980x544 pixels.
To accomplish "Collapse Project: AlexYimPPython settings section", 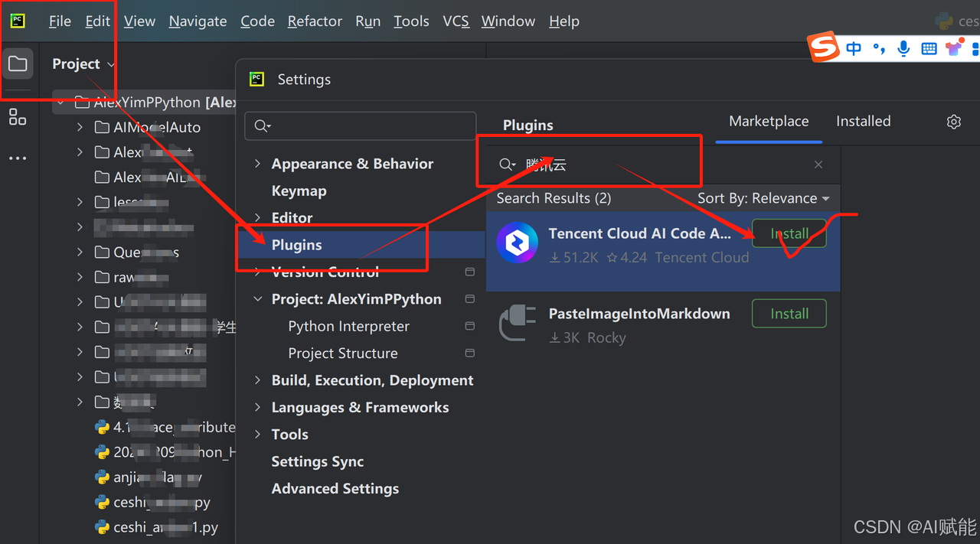I will click(x=257, y=299).
